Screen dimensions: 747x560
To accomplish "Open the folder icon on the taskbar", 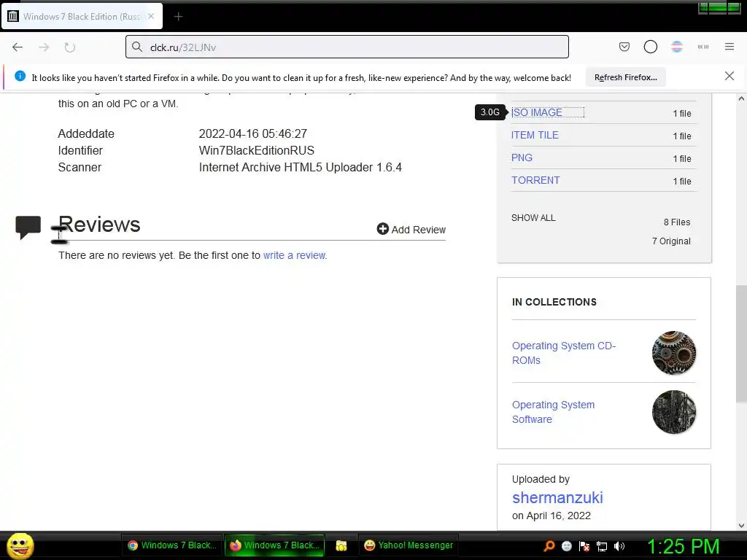I will [341, 545].
